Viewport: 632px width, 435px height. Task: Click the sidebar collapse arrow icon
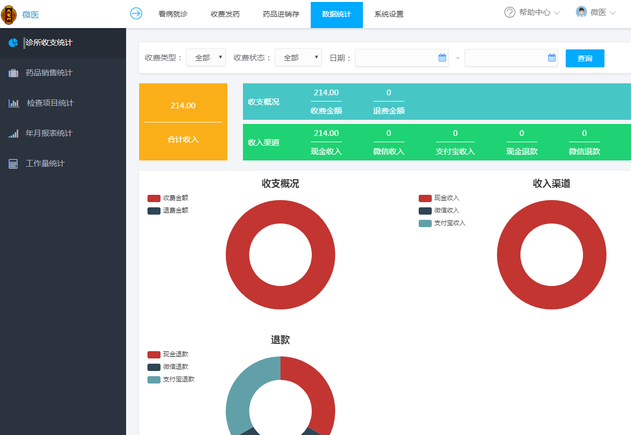click(136, 13)
